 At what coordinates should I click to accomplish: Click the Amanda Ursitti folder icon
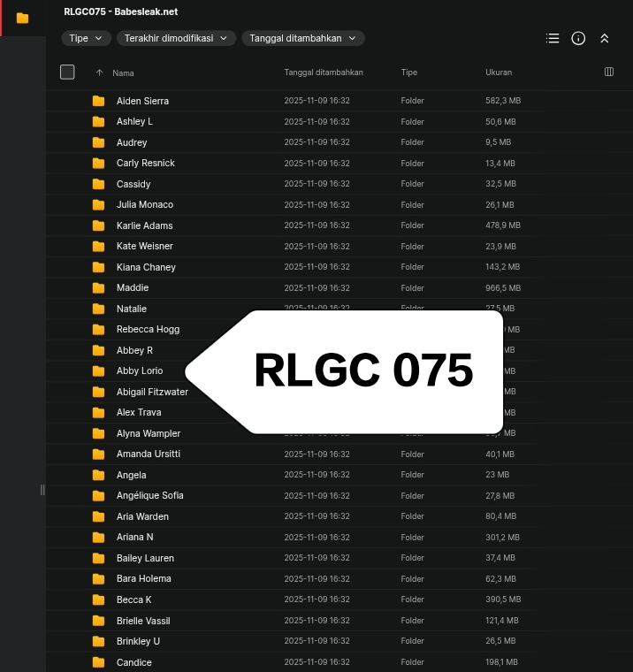click(x=98, y=454)
